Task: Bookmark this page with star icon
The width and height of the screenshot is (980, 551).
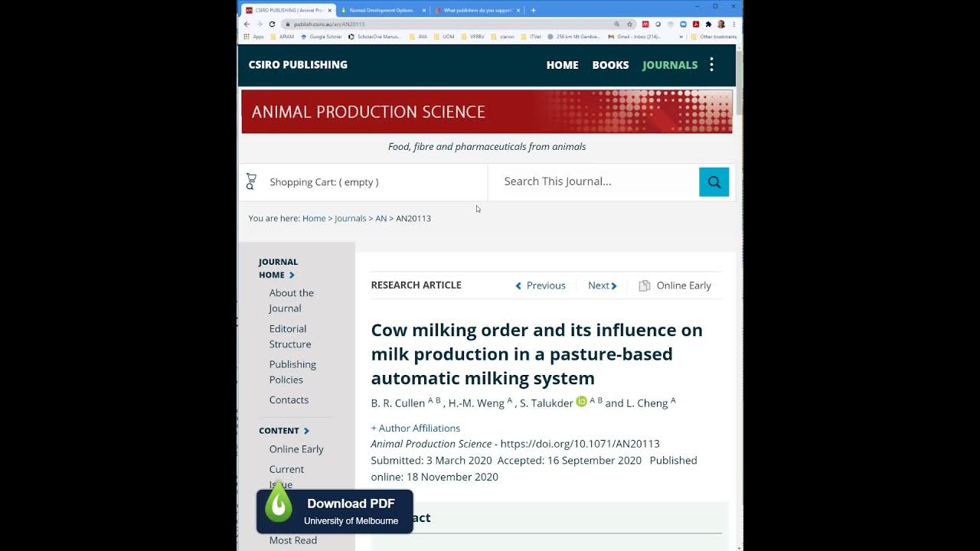Action: coord(629,24)
